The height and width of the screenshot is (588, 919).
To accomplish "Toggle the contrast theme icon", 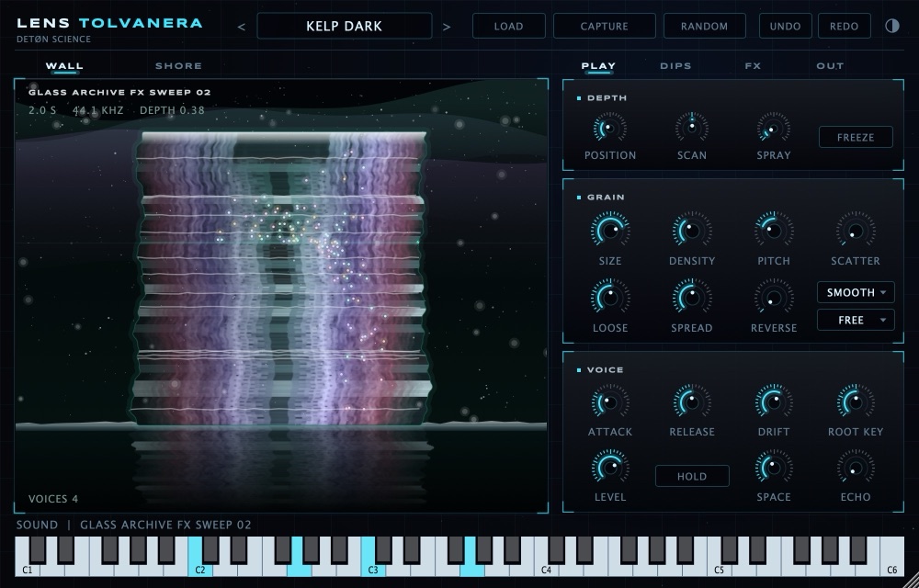I will [892, 26].
